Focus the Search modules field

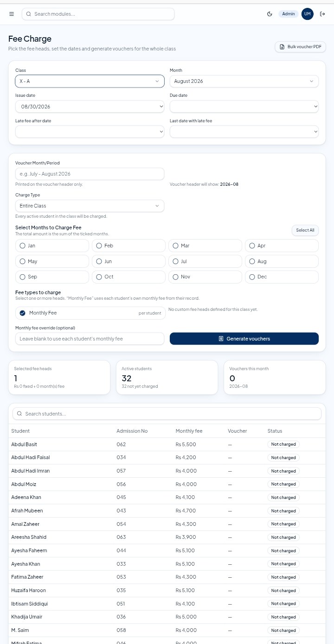point(98,14)
